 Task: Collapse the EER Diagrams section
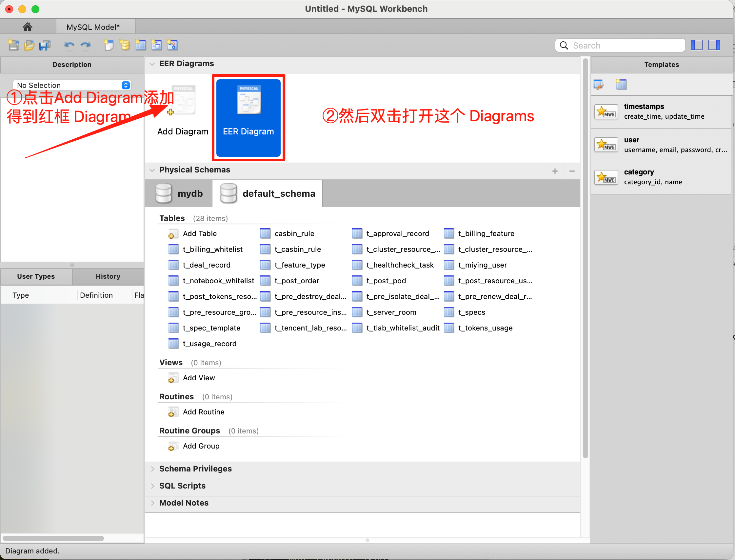(152, 64)
